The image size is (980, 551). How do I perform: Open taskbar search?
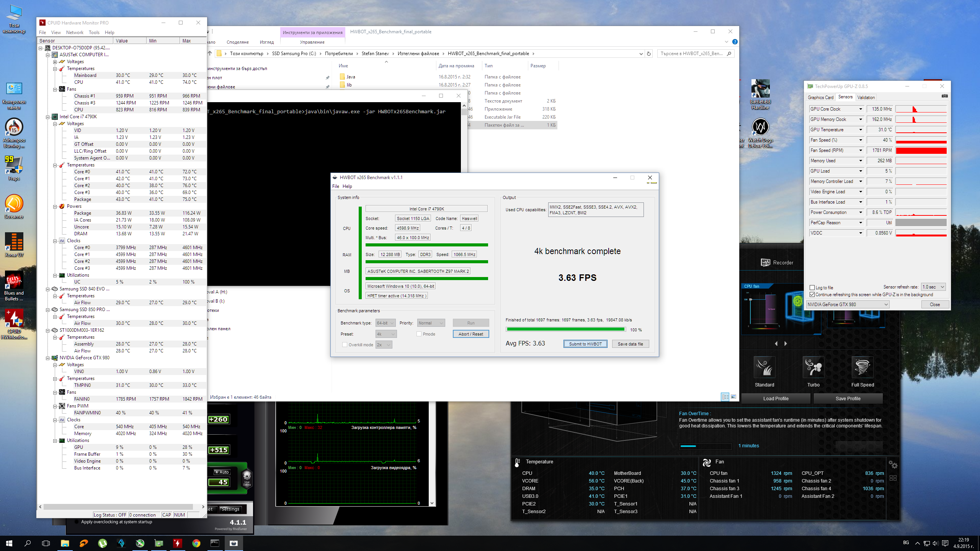pyautogui.click(x=28, y=543)
